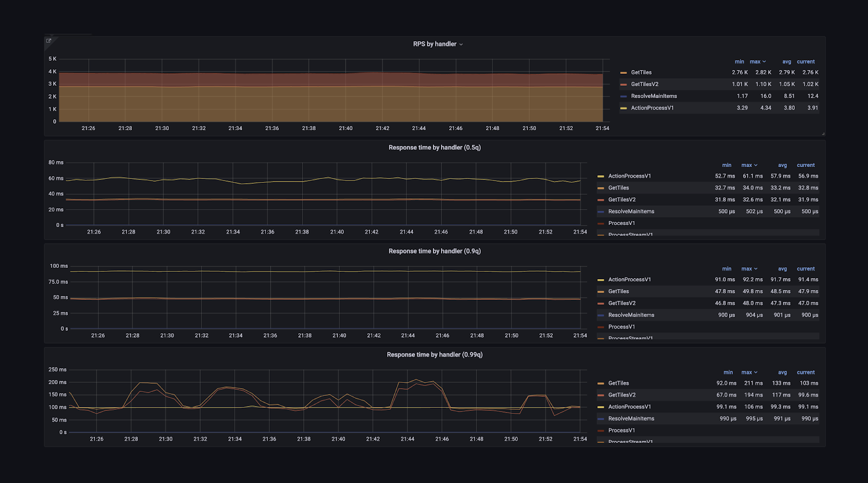Sort the 0.9q panel legend by min
Screen dimensions: 868x483
pos(726,269)
